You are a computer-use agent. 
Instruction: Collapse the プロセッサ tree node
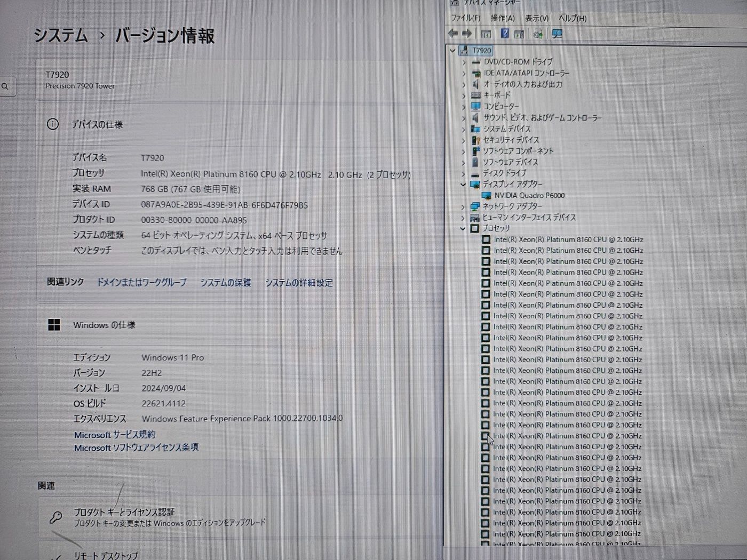(463, 228)
